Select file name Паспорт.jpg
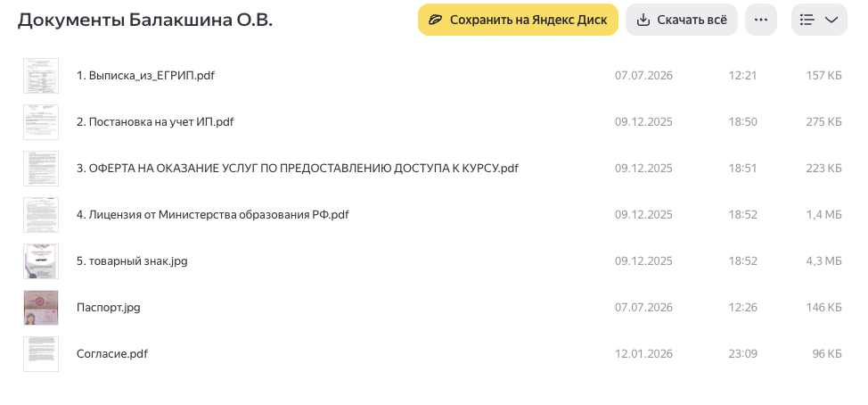This screenshot has width=868, height=405. tap(108, 308)
